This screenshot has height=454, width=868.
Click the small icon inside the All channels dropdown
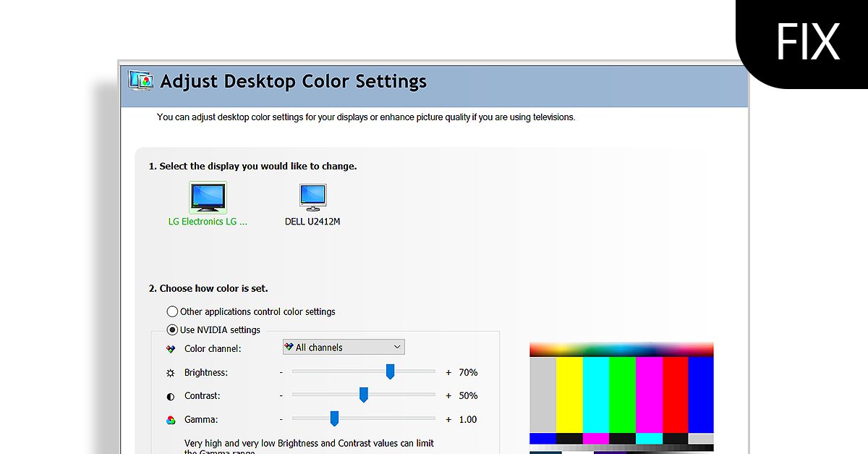point(289,346)
